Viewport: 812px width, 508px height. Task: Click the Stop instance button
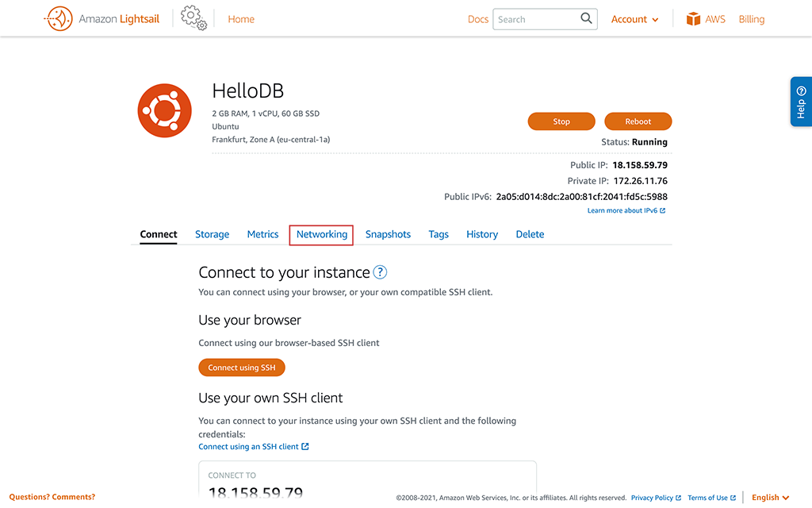pos(561,121)
